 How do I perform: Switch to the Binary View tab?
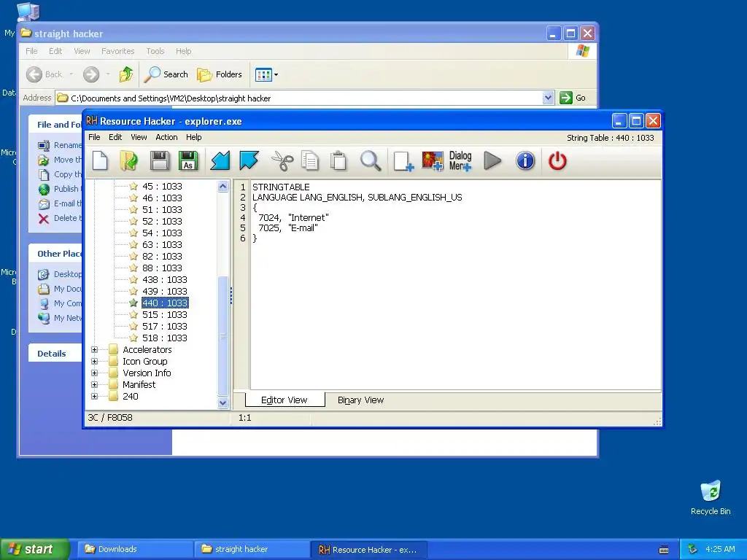tap(360, 400)
